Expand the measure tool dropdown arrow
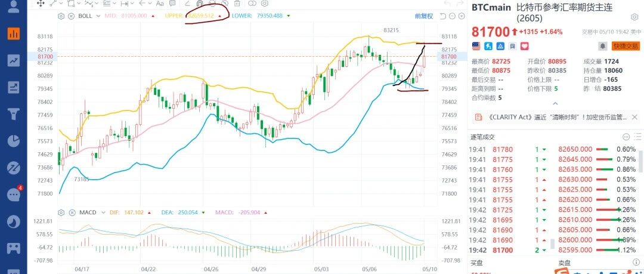This screenshot has width=644, height=274. [x=132, y=4]
